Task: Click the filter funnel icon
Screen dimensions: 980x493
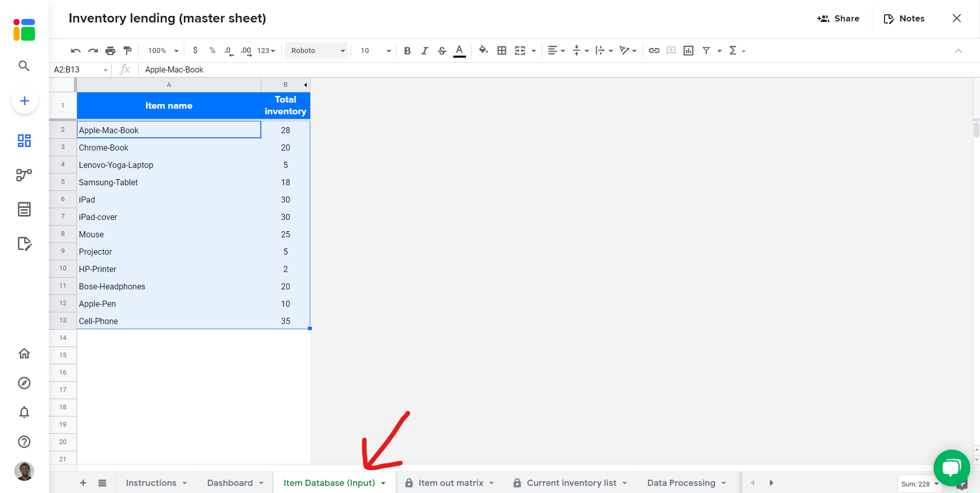Action: point(706,51)
